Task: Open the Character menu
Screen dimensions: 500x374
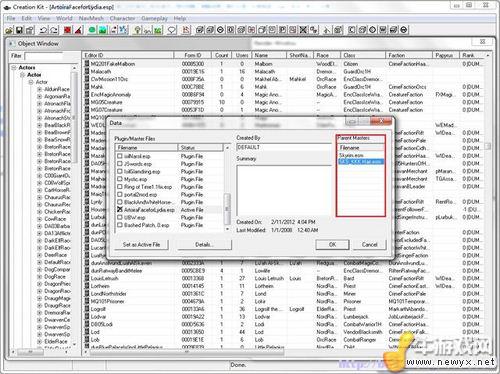Action: tap(122, 18)
